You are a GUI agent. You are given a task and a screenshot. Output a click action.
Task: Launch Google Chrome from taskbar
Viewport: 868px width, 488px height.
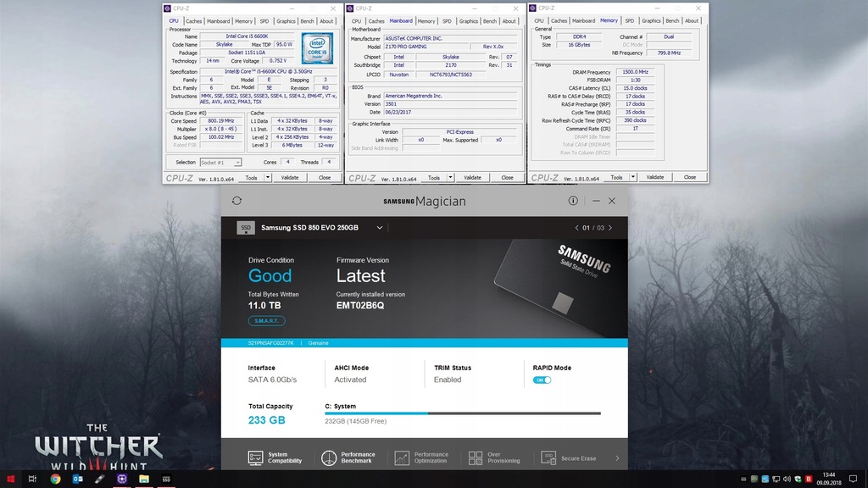tap(55, 479)
